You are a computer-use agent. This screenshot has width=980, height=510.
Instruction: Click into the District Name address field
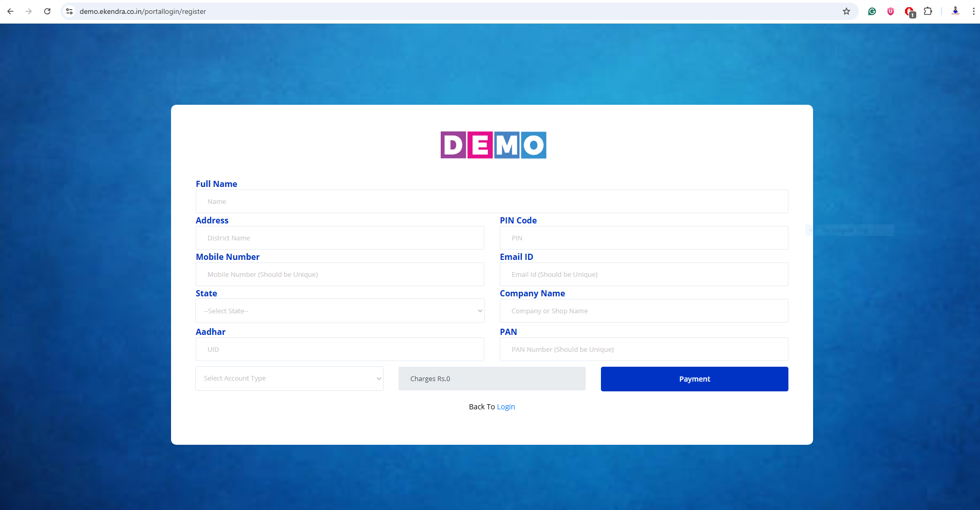pyautogui.click(x=340, y=238)
